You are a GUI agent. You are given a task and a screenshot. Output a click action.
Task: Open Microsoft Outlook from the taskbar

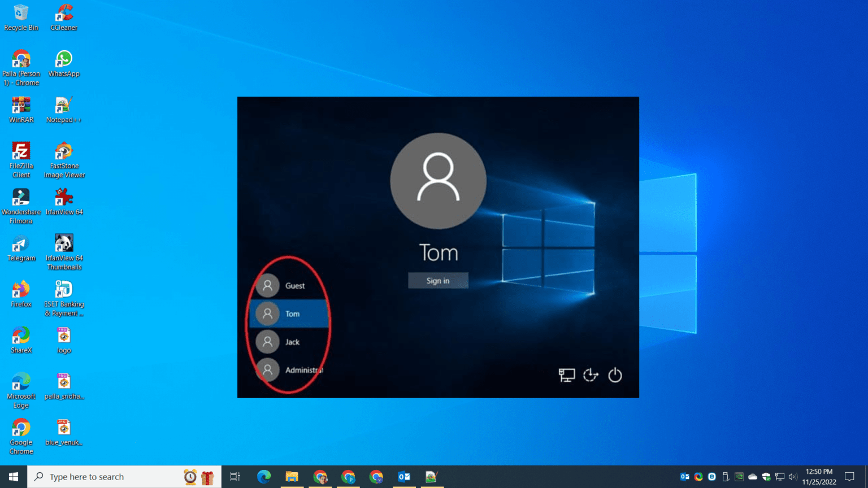(404, 476)
